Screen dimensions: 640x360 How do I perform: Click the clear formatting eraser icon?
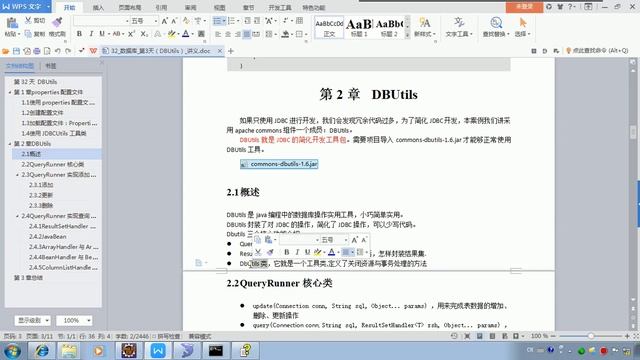(187, 21)
